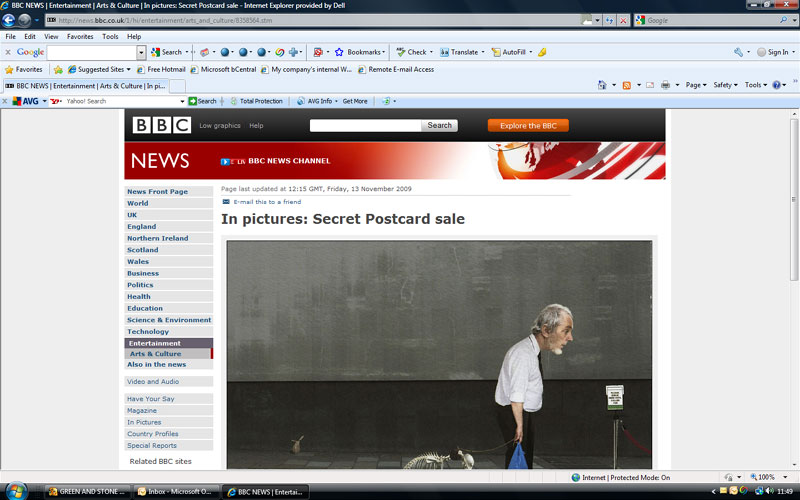The image size is (800, 500).
Task: Open a new blank tab
Action: [x=177, y=86]
